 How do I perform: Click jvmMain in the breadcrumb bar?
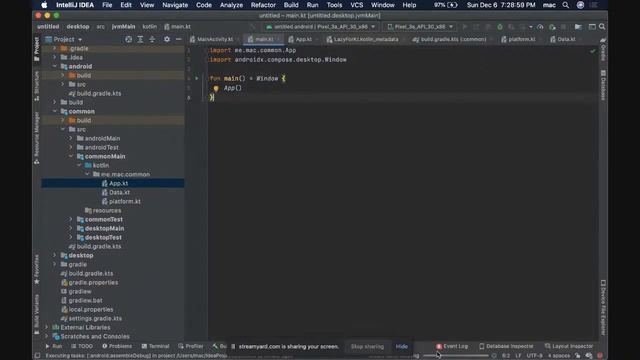pyautogui.click(x=123, y=27)
